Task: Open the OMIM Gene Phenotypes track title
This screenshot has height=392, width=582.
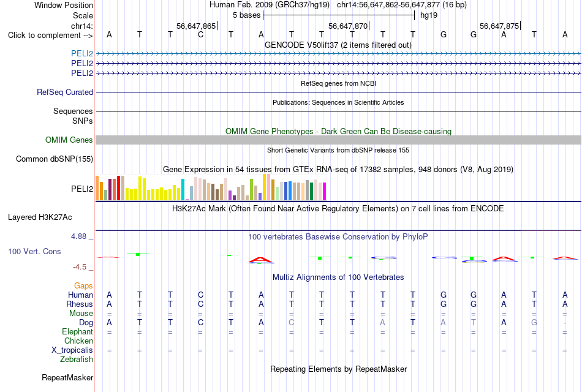Action: pyautogui.click(x=338, y=132)
